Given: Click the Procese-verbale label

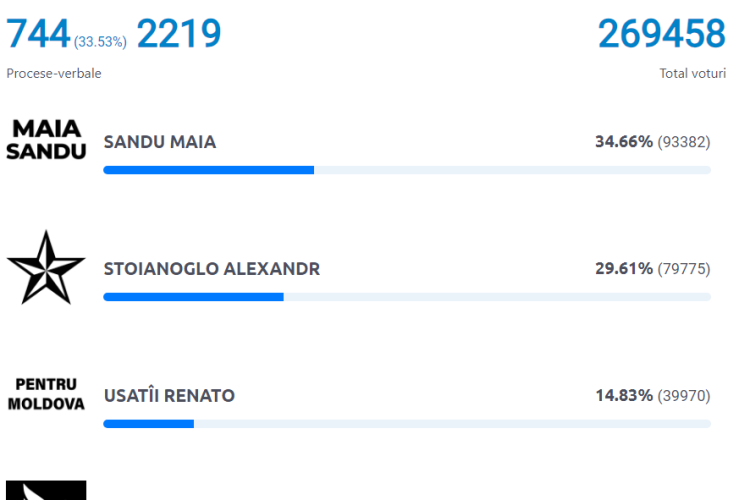Looking at the screenshot, I should 54,74.
